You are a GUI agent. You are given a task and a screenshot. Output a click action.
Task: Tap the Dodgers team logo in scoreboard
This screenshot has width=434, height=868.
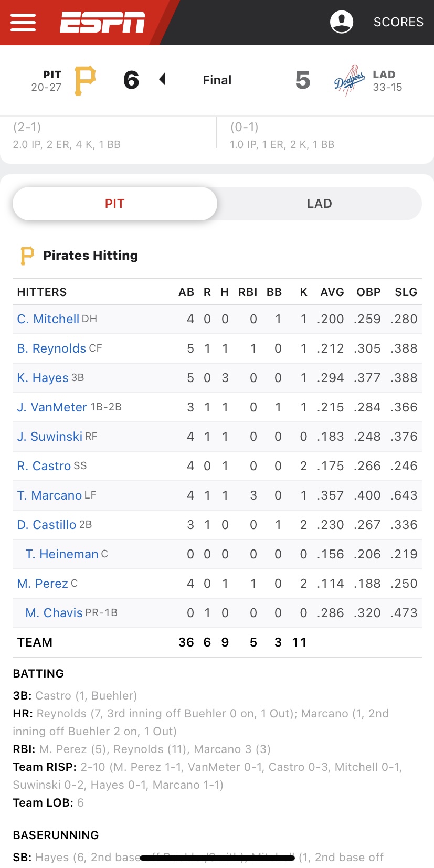click(350, 80)
